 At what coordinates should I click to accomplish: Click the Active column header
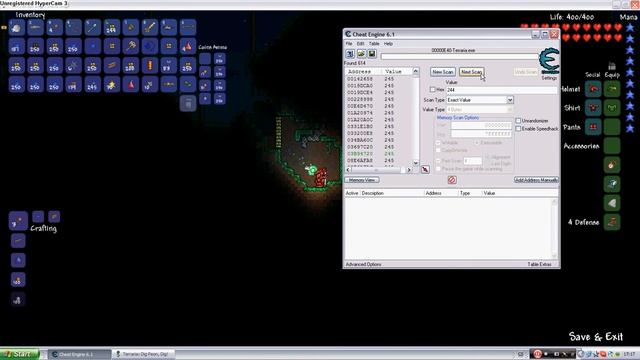tap(352, 193)
